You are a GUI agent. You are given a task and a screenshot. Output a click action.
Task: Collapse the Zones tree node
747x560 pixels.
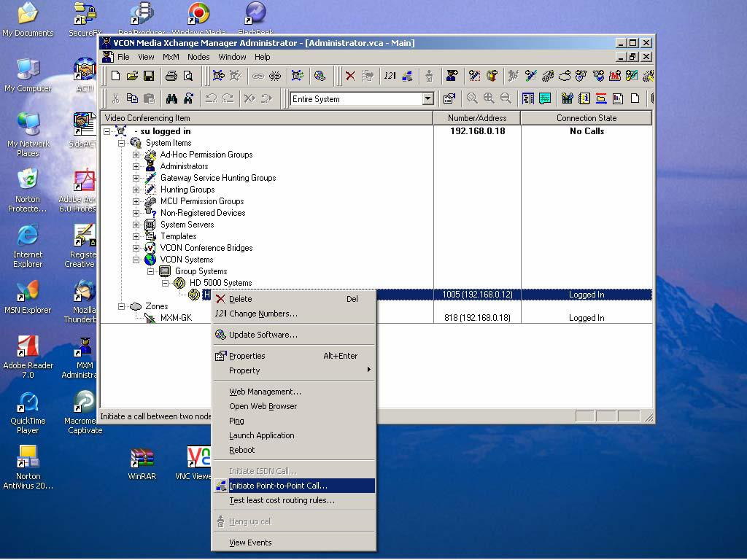[122, 306]
